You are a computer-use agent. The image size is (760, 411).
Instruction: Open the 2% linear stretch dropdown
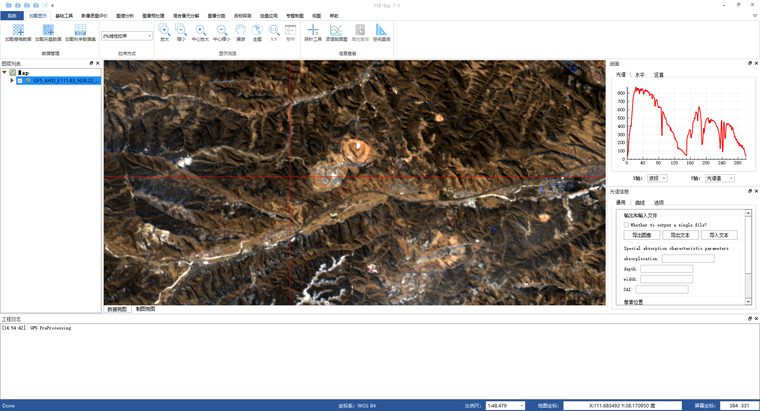[x=127, y=36]
